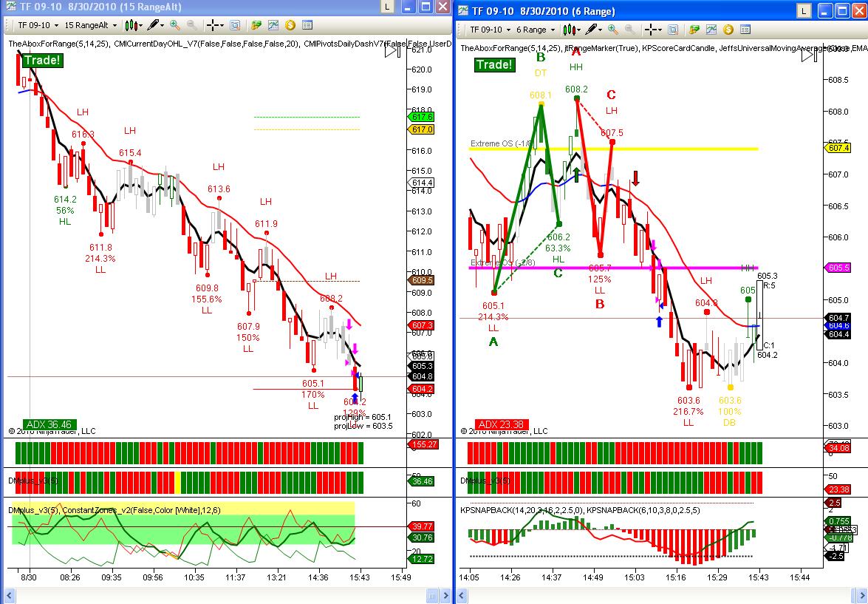Click left arrow of 6 Range horizontal scrollbar
868x604 pixels.
pos(462,597)
